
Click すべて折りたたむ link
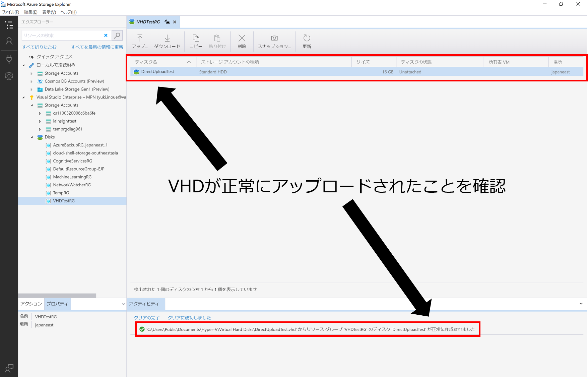pyautogui.click(x=39, y=47)
